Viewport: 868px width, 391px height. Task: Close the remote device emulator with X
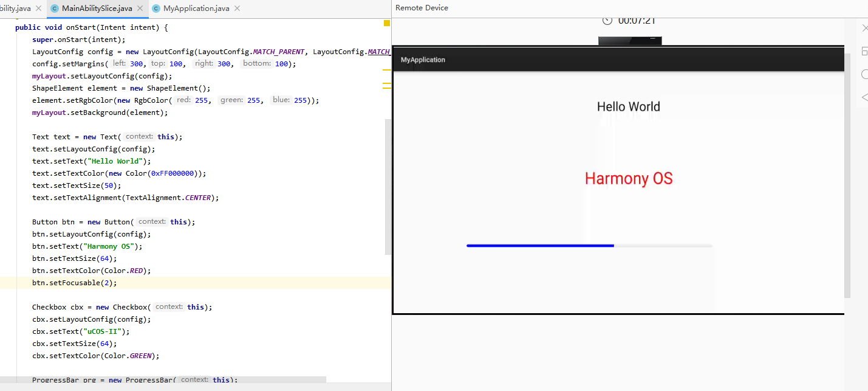(x=865, y=28)
